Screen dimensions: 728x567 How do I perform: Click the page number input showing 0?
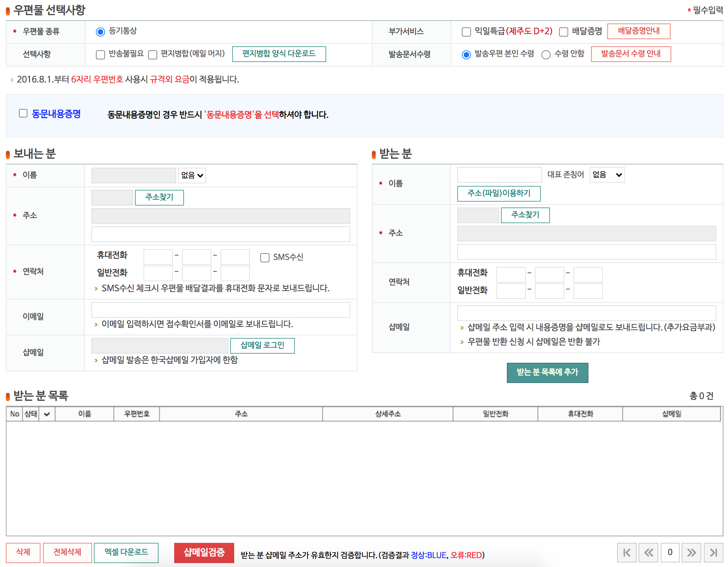pos(670,552)
